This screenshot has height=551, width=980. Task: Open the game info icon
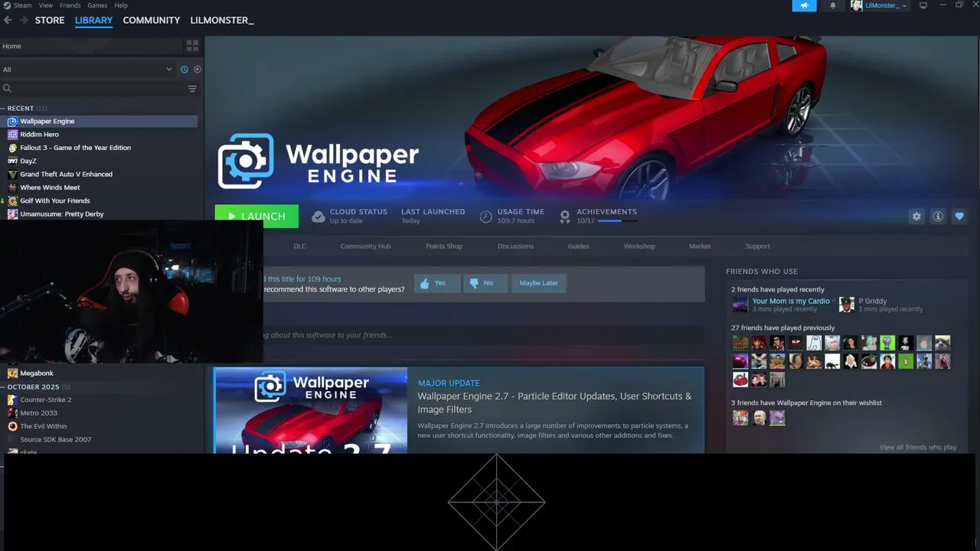(x=937, y=217)
